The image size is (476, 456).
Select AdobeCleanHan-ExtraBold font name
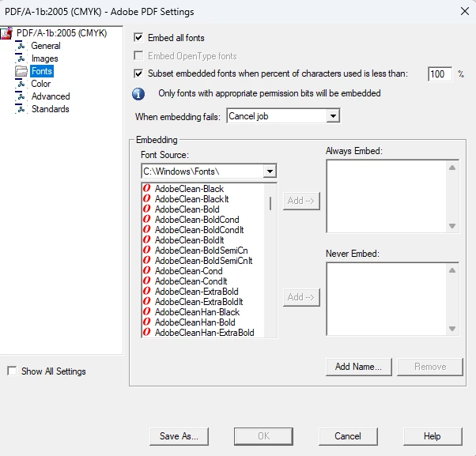[x=204, y=333]
